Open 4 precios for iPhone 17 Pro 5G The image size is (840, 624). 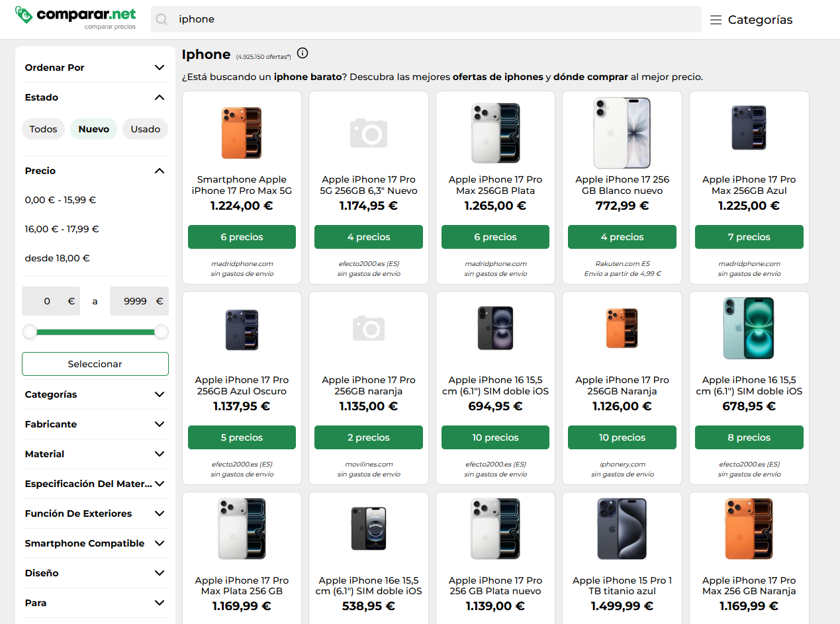(x=369, y=237)
